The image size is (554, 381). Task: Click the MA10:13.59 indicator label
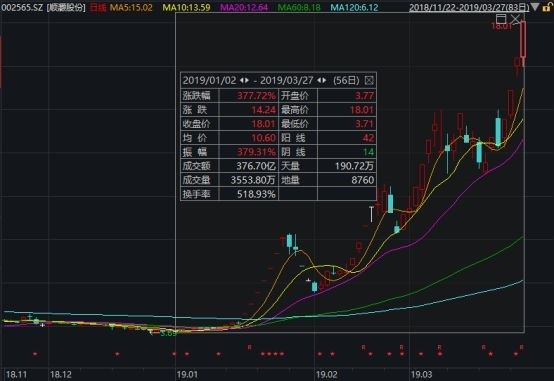(x=186, y=7)
